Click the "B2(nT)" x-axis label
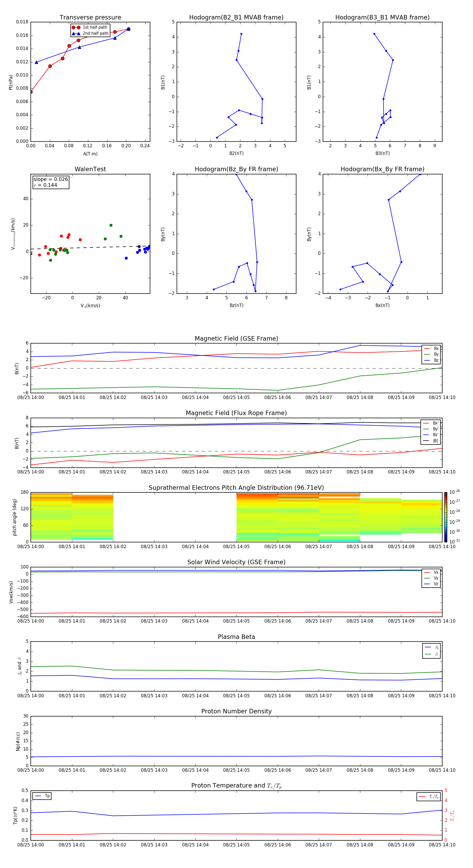This screenshot has width=473, height=868. pyautogui.click(x=236, y=153)
